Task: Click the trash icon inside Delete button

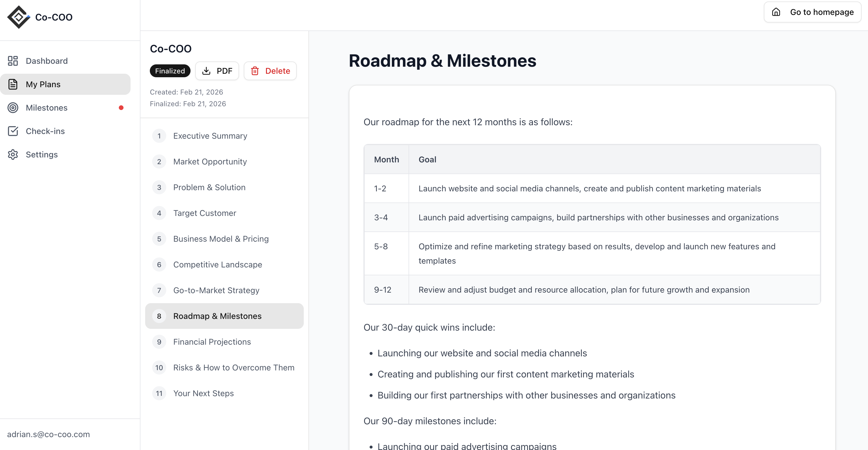Action: click(255, 71)
